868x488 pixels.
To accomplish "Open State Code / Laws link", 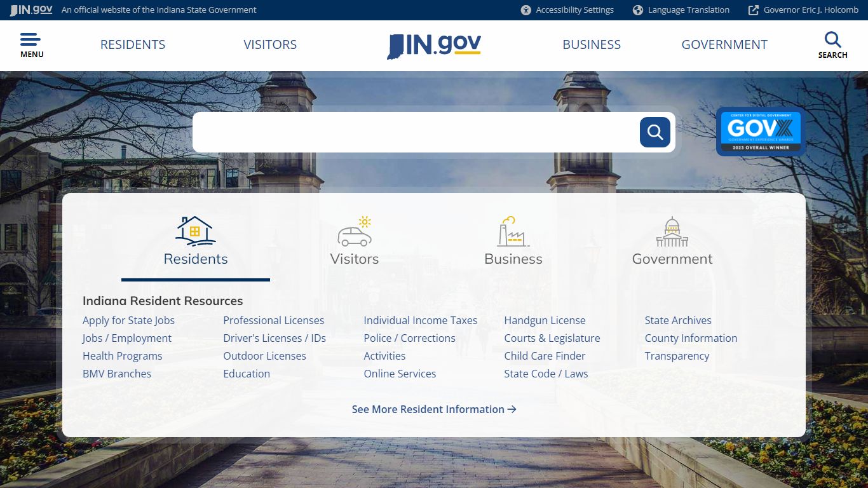I will click(546, 374).
